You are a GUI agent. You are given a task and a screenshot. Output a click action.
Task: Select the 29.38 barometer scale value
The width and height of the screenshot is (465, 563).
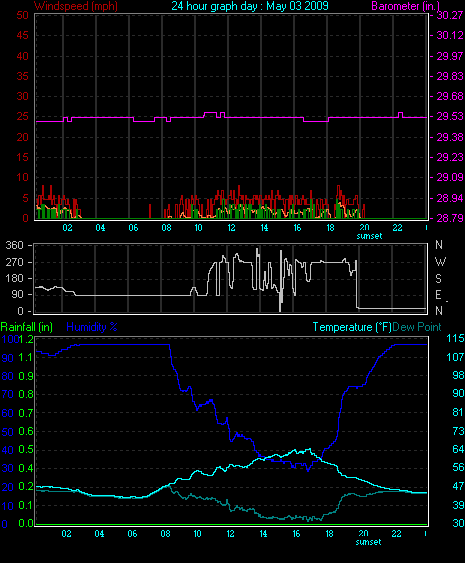pyautogui.click(x=450, y=137)
